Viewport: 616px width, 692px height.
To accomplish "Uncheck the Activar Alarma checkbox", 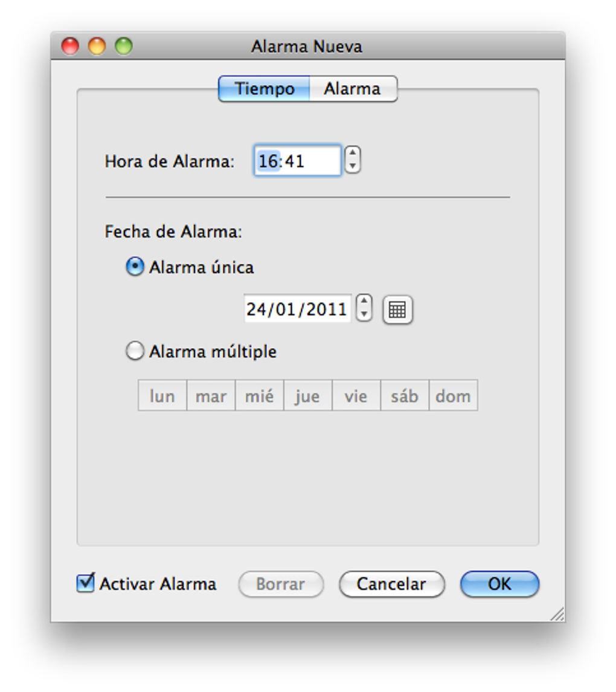I will click(86, 584).
